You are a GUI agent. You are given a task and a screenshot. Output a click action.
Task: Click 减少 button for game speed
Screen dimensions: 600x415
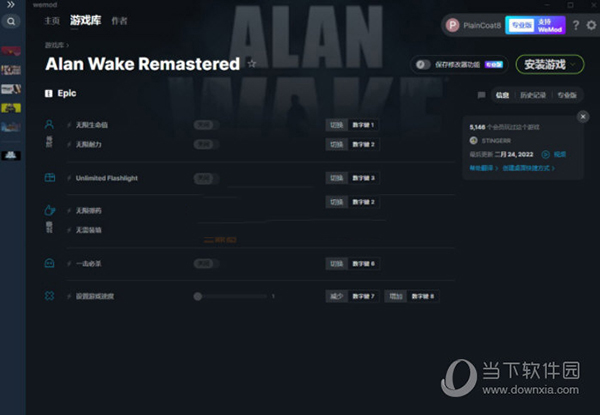point(335,296)
